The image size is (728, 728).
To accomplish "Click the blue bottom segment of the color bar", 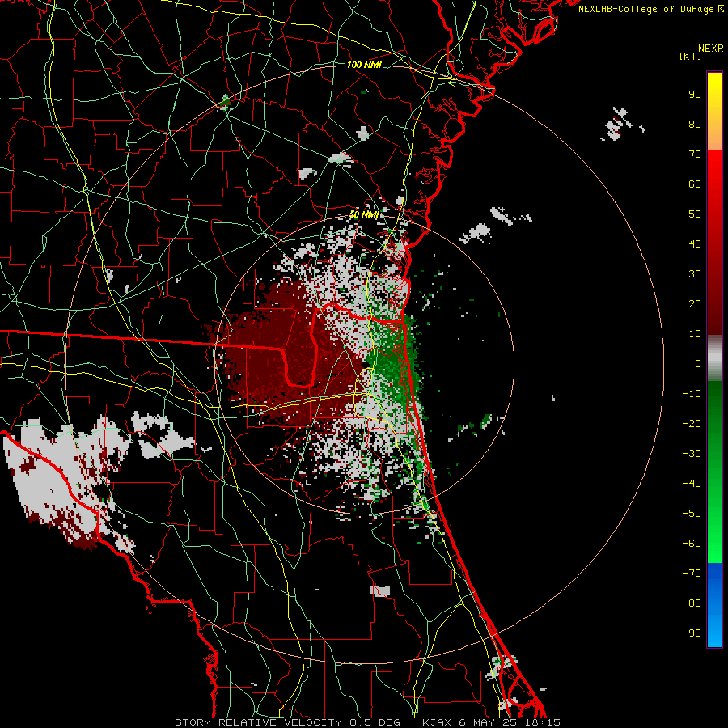I will pyautogui.click(x=714, y=605).
